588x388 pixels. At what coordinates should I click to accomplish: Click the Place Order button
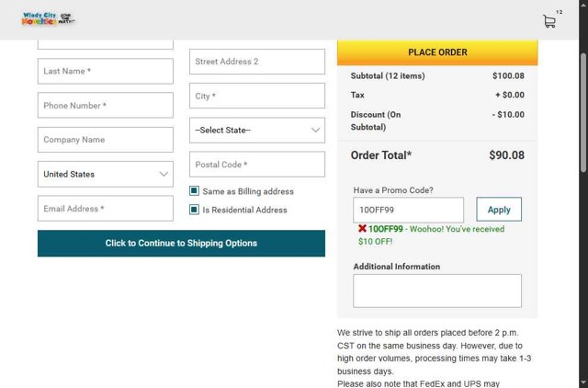tap(437, 52)
